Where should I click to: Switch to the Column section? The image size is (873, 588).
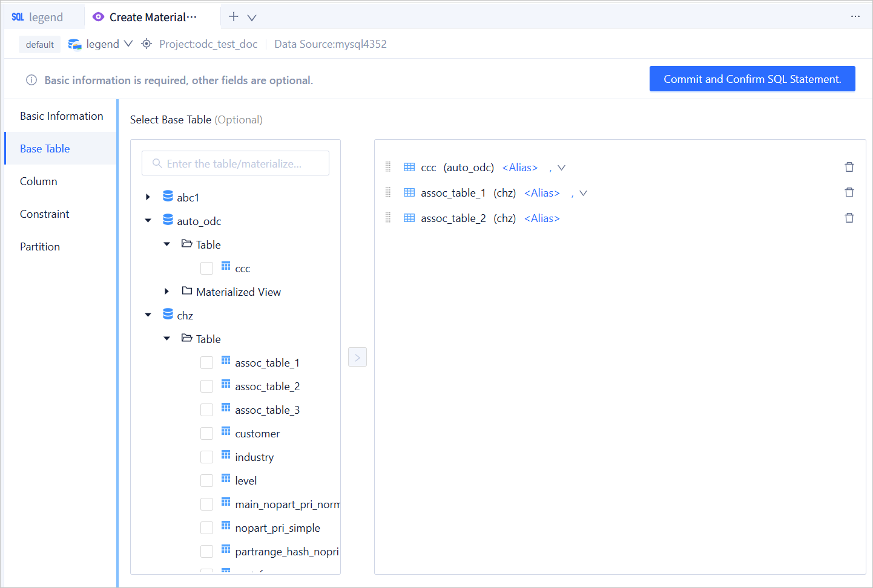pyautogui.click(x=39, y=181)
